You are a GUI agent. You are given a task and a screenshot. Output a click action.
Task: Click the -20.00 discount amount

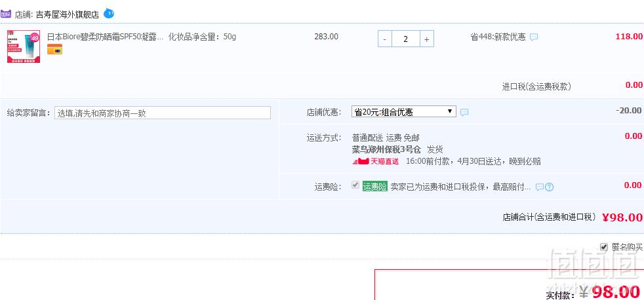[x=629, y=111]
